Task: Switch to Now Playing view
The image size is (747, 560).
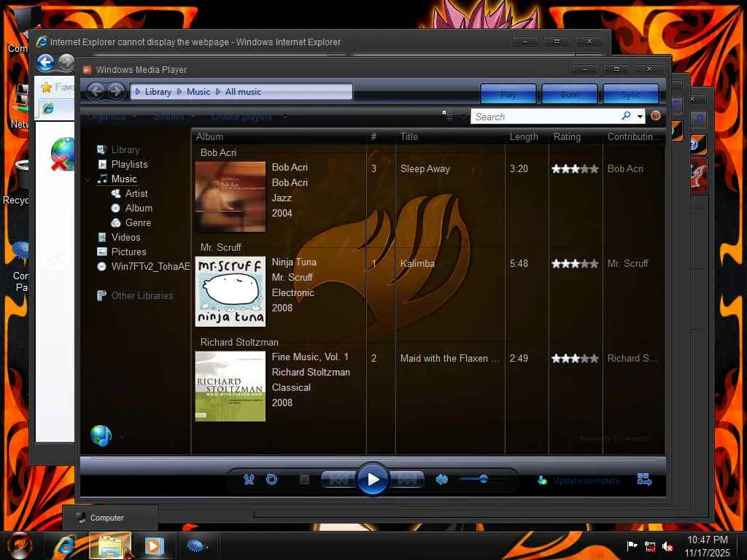Action: point(644,480)
